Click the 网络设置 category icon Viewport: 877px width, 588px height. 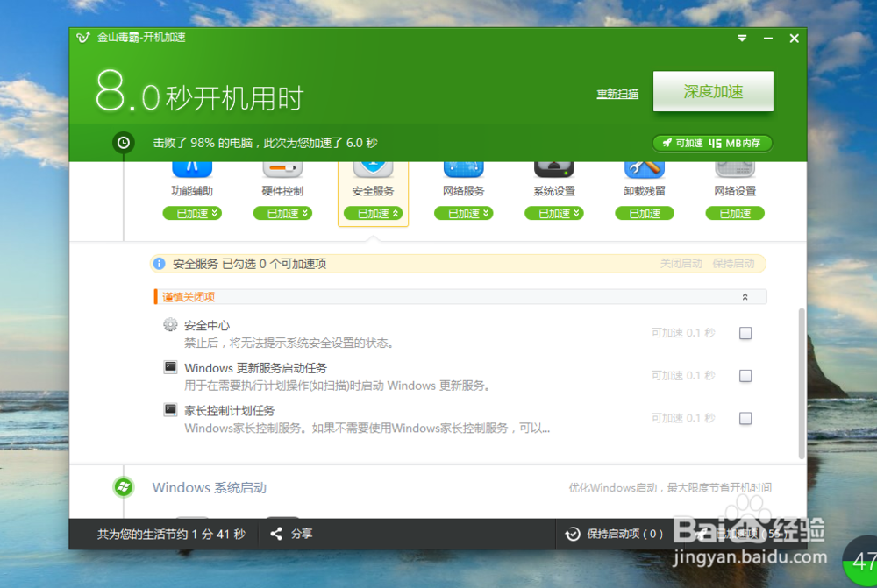click(x=735, y=169)
